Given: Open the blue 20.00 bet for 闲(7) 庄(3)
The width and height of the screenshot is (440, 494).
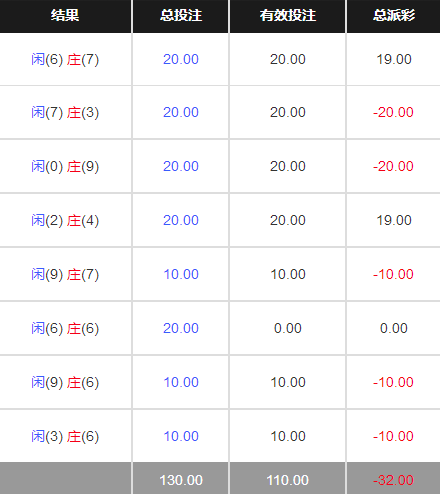Looking at the screenshot, I should tap(181, 112).
